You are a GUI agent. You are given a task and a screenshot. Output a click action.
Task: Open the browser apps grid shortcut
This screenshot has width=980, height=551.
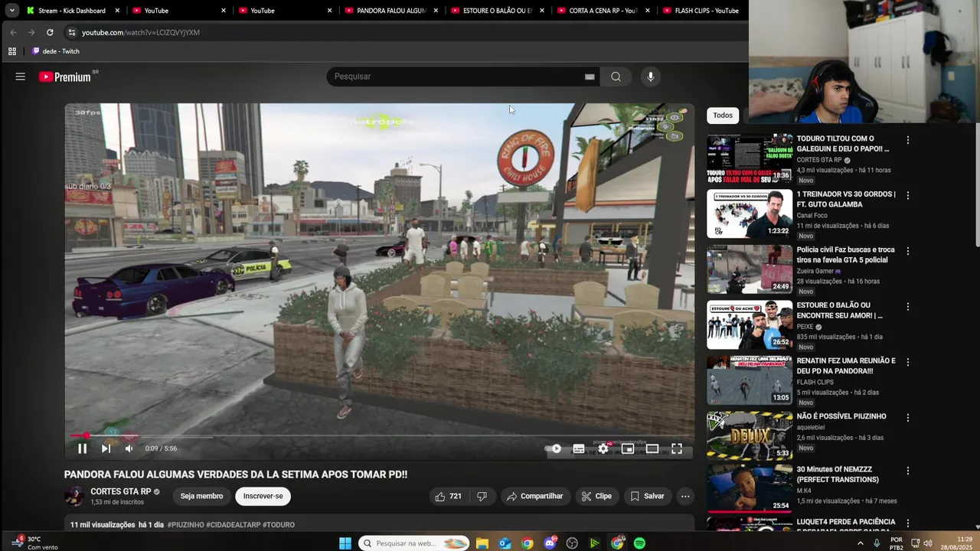[12, 51]
